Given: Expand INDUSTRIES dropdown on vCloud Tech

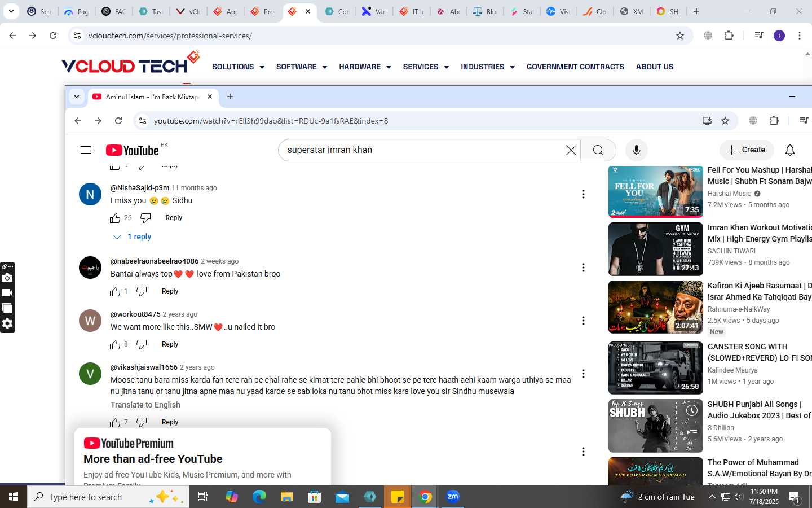Looking at the screenshot, I should [488, 67].
